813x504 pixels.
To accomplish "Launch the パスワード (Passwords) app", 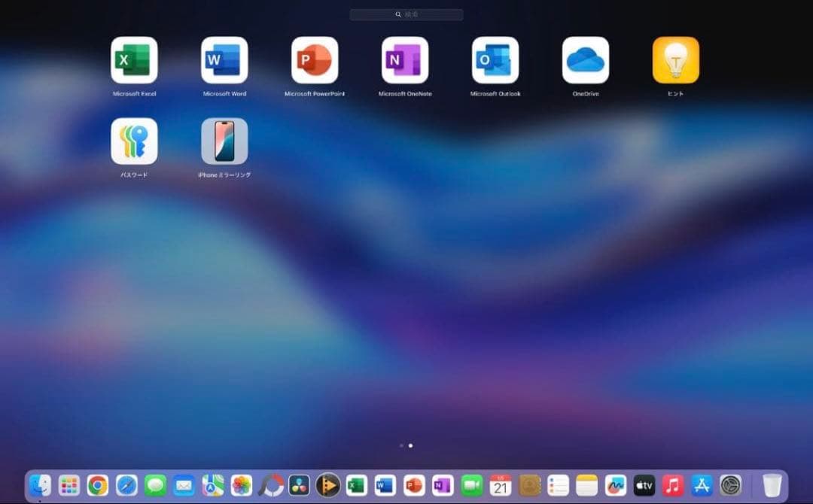I will [x=134, y=143].
